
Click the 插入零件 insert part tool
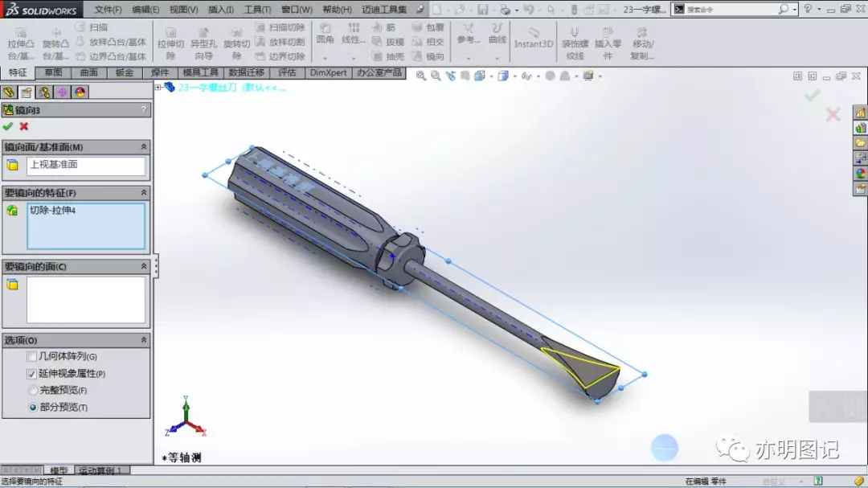point(608,43)
